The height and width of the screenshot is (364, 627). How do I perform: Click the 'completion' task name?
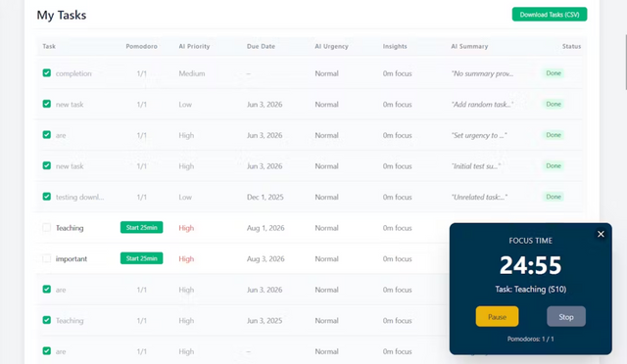click(x=73, y=73)
